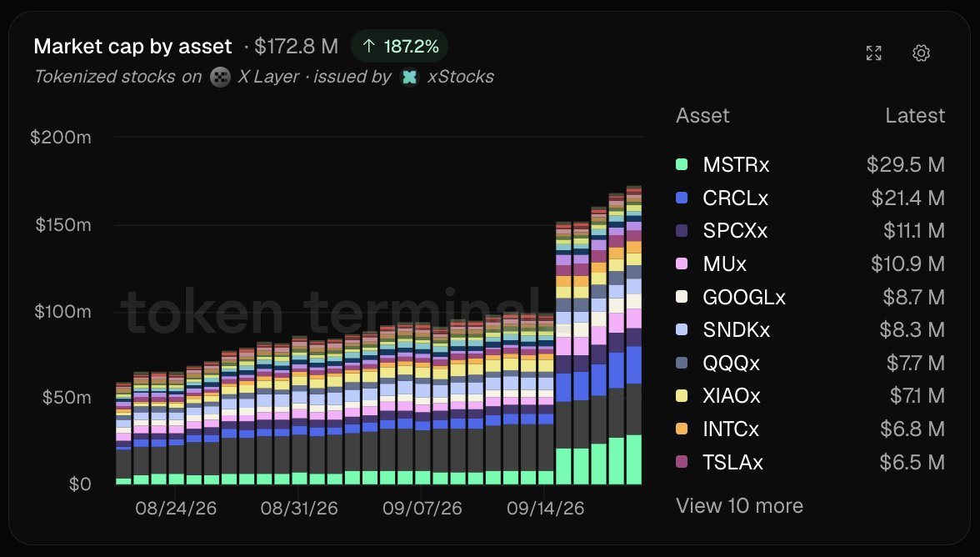
Task: Click the 09/14/26 axis date label
Action: click(545, 509)
